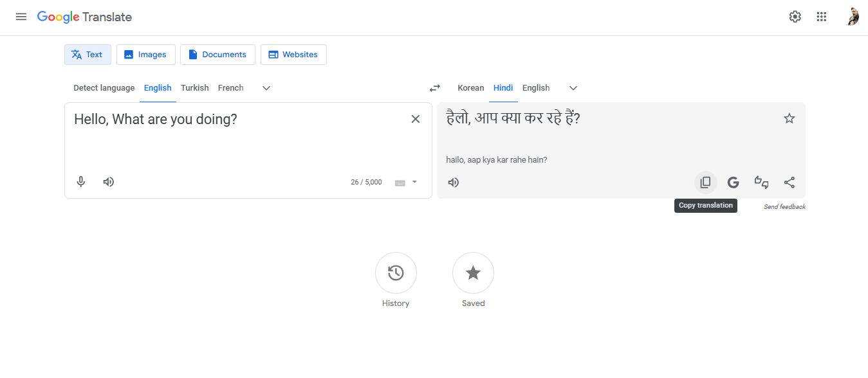Open the Documents translation tab
This screenshot has height=378, width=868.
click(217, 55)
